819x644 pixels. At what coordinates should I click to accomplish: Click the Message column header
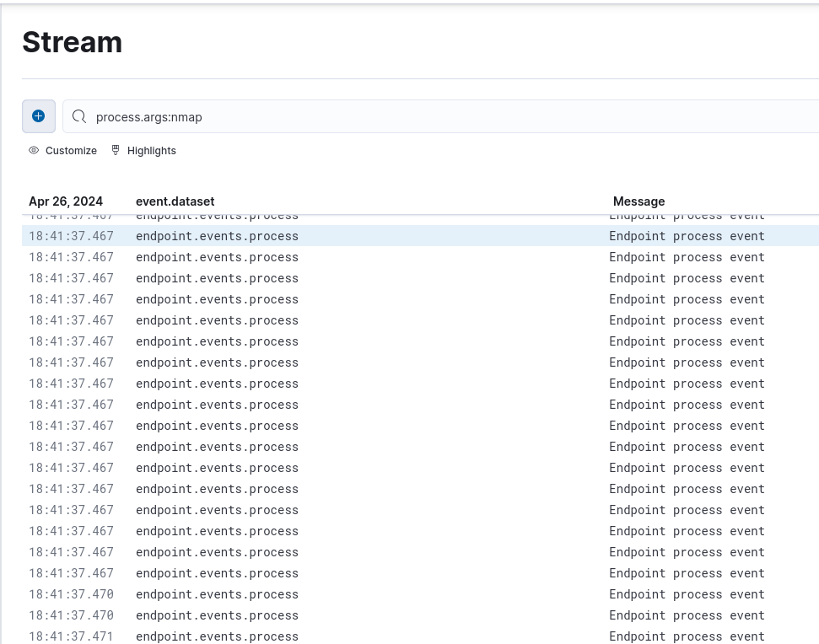tap(638, 201)
